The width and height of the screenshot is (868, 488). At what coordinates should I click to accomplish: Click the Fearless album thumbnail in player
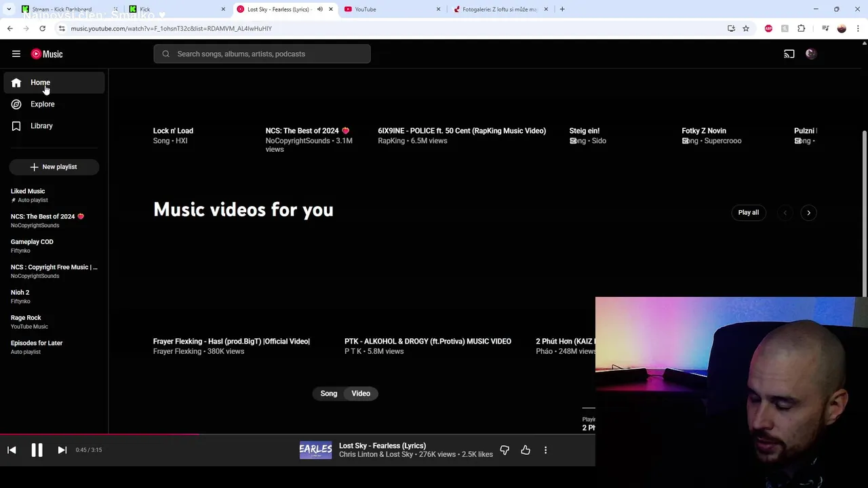316,450
